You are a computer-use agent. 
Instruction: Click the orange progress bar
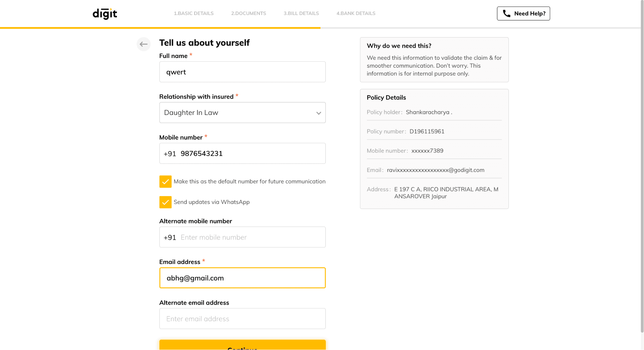(160, 28)
